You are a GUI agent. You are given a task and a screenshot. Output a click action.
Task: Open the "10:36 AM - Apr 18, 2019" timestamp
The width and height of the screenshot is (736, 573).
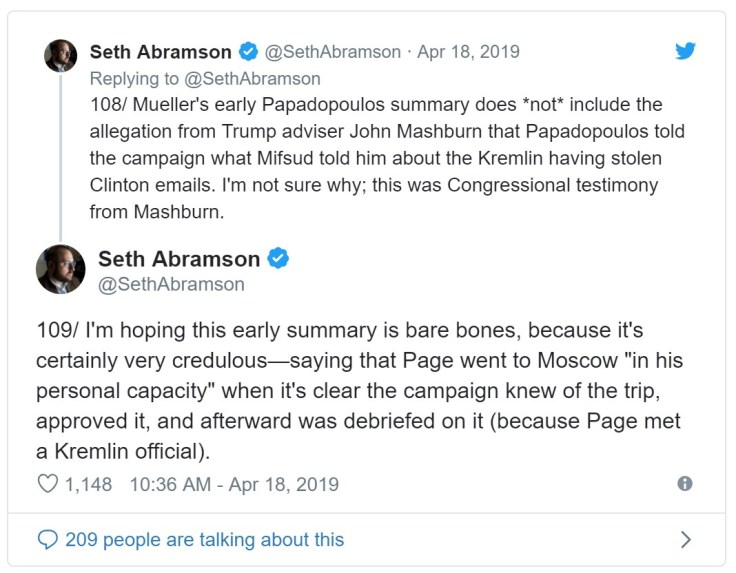234,485
